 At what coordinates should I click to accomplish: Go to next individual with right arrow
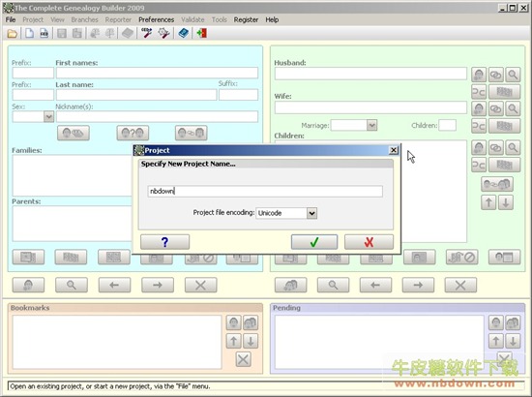pos(158,285)
